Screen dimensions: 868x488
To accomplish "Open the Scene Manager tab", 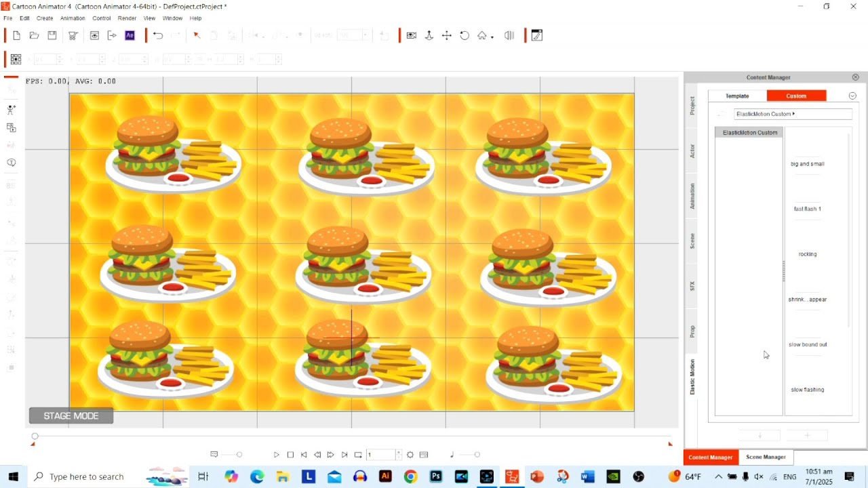I will (x=766, y=457).
